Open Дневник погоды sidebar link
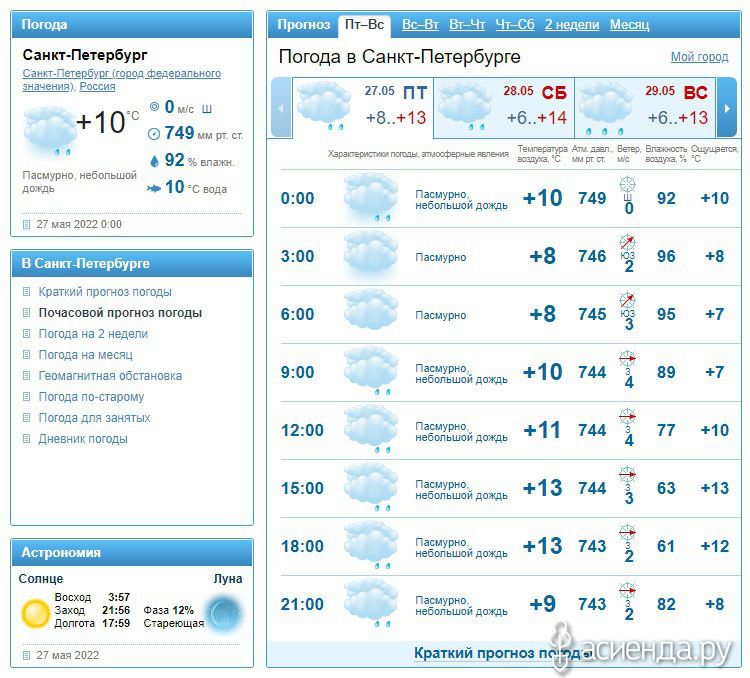The width and height of the screenshot is (750, 678). coord(83,439)
